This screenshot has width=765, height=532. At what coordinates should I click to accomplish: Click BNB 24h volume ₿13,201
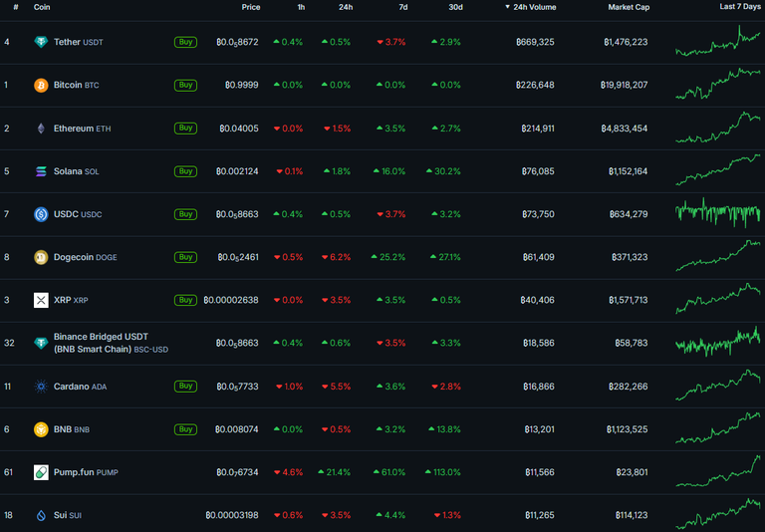(x=539, y=429)
